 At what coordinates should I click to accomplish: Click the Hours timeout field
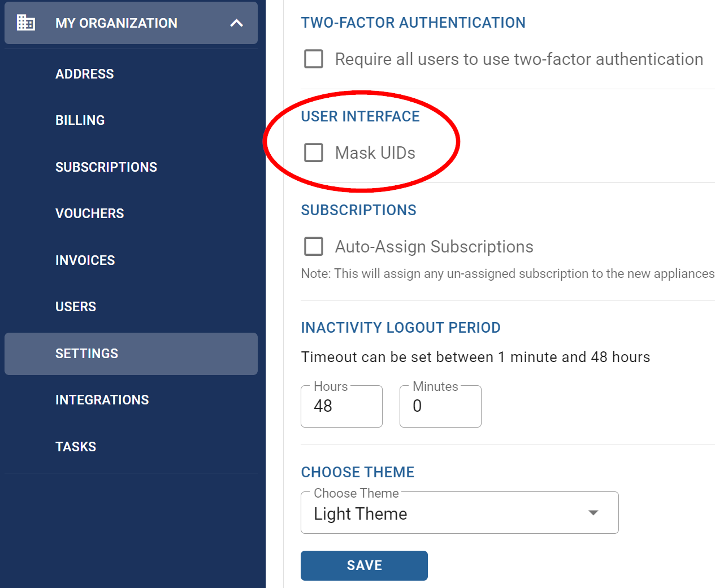[x=341, y=406]
